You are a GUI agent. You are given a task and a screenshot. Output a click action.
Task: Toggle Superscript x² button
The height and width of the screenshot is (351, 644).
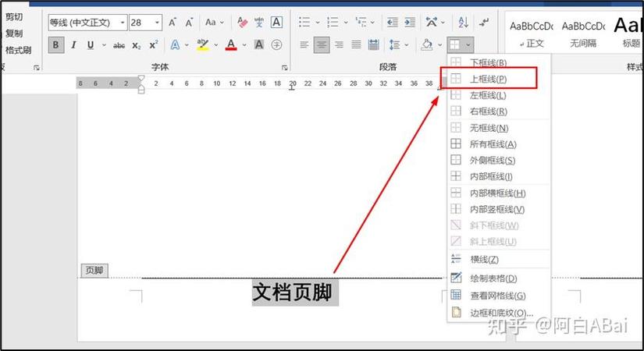click(154, 44)
